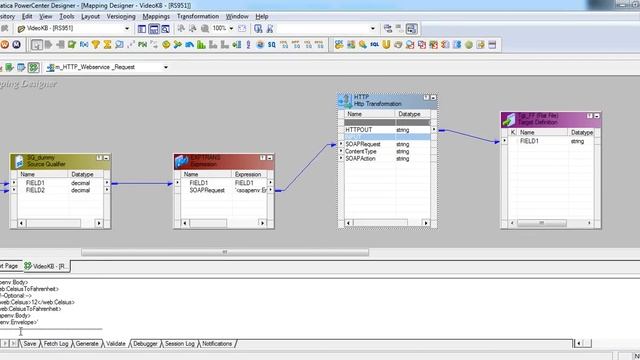Toggle the Navigator window button
The width and height of the screenshot is (640, 360).
coord(142,29)
